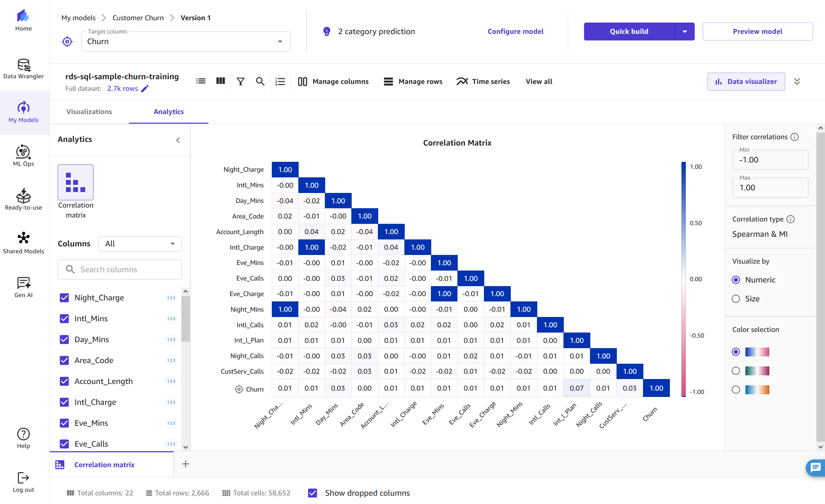Viewport: 825px width, 504px height.
Task: Expand Quick build dropdown arrow
Action: coord(684,31)
